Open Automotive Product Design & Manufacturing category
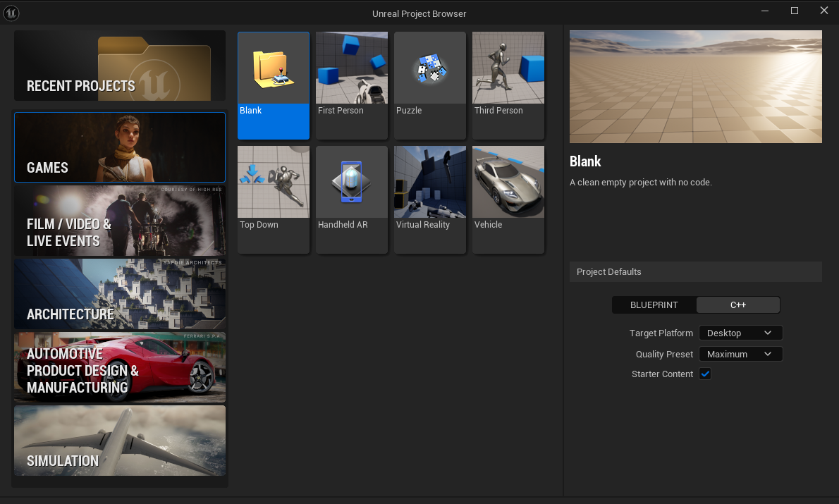The height and width of the screenshot is (504, 839). pyautogui.click(x=120, y=367)
